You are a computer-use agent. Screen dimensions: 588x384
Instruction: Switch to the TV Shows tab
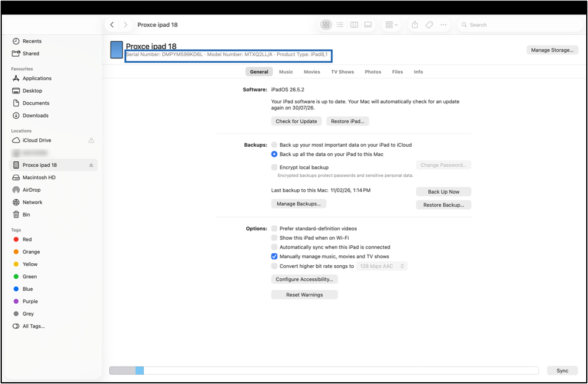[x=342, y=72]
